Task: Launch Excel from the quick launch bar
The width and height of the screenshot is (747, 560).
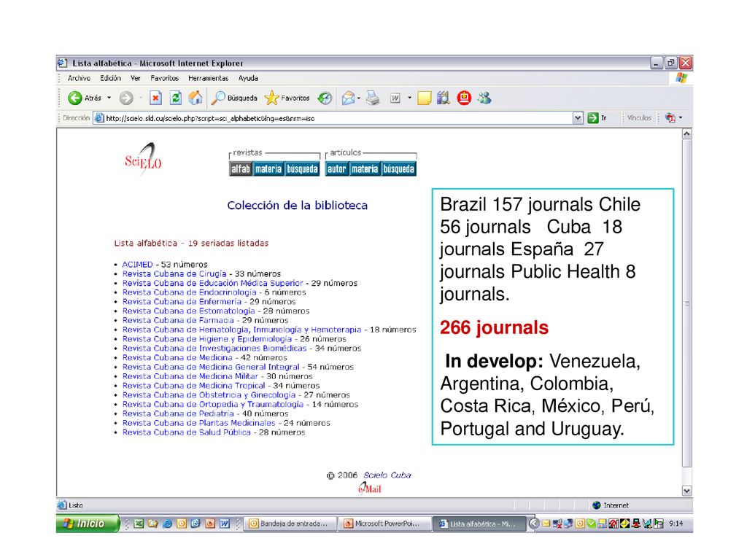Action: [x=139, y=524]
